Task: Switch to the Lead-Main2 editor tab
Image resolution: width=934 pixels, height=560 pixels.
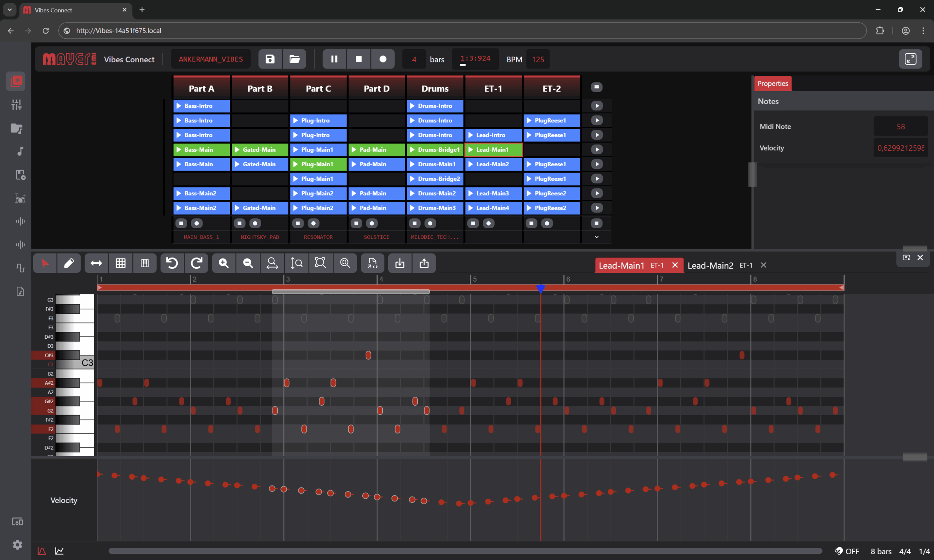Action: pos(710,265)
